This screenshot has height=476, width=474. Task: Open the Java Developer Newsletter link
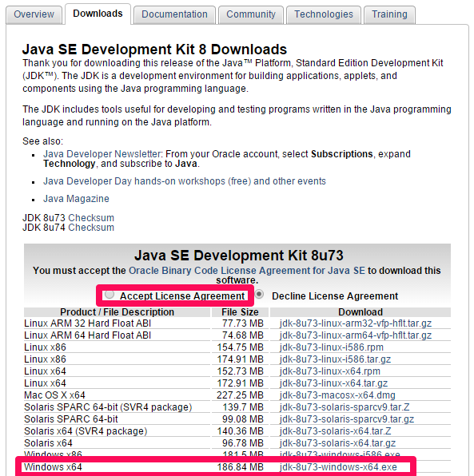102,154
